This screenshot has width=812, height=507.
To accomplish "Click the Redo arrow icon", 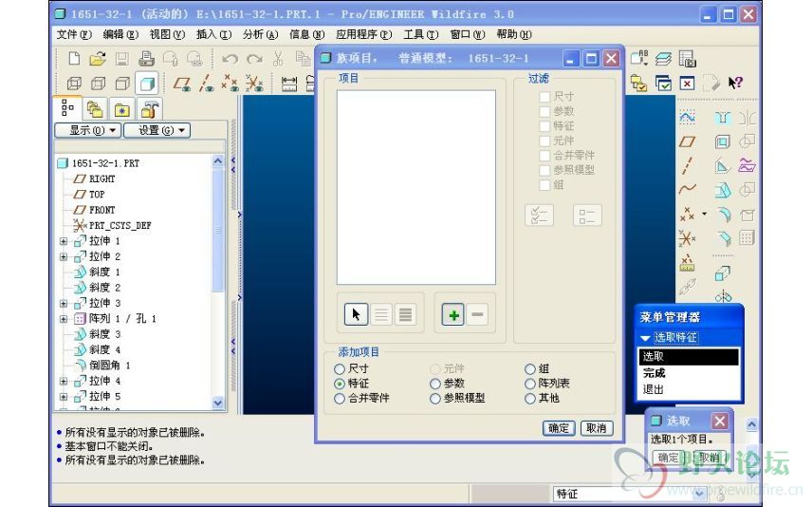I will point(254,59).
